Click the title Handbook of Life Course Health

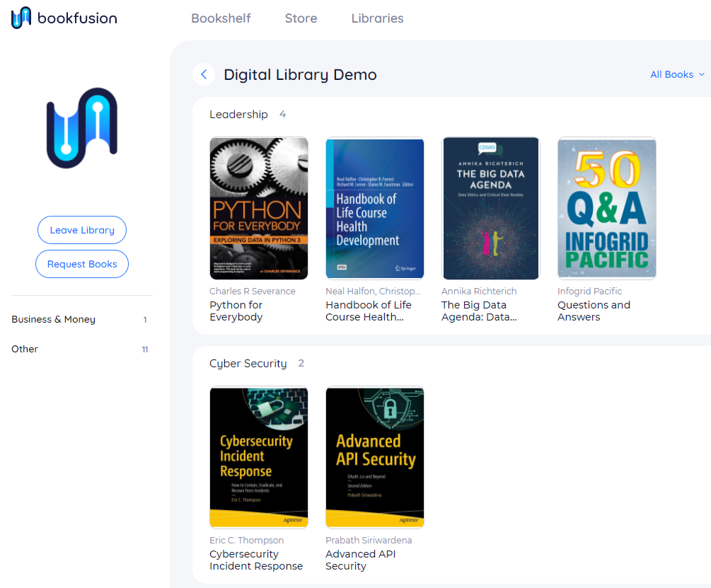click(369, 311)
